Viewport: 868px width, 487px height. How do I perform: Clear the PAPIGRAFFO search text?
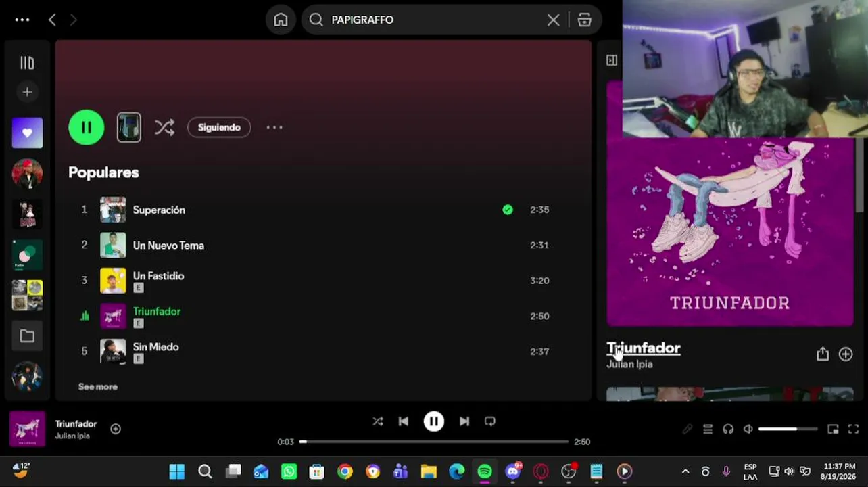(553, 20)
